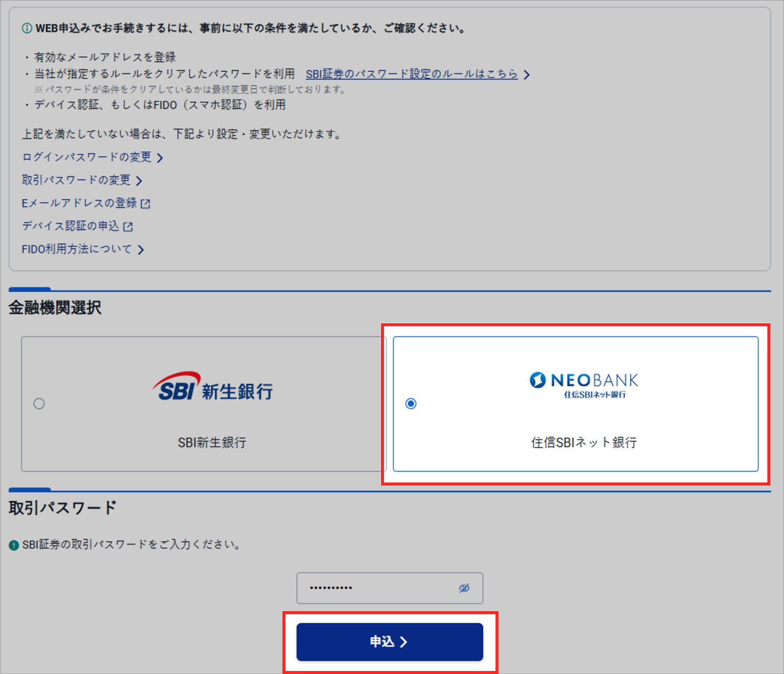Click chevron after FIDO利用方法について
This screenshot has width=784, height=674.
pyautogui.click(x=141, y=250)
